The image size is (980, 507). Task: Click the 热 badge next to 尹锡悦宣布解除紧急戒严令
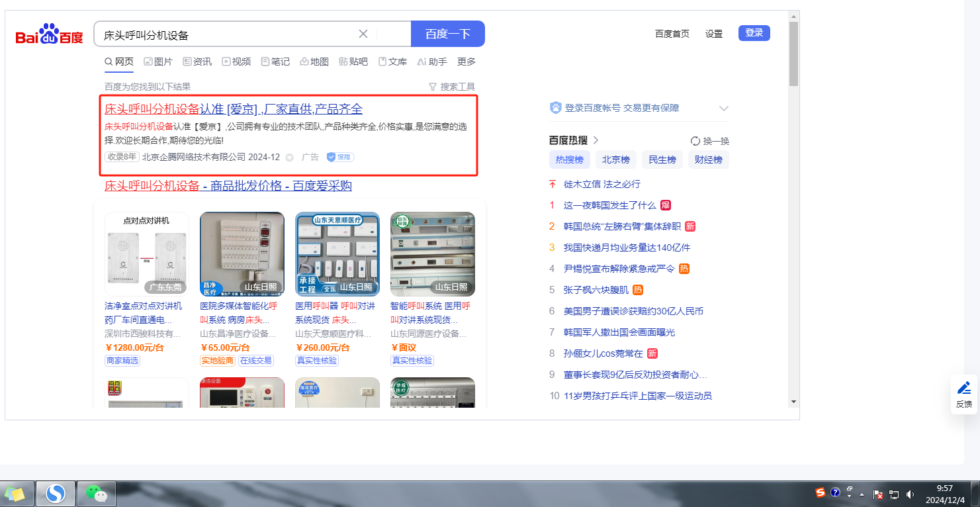684,269
